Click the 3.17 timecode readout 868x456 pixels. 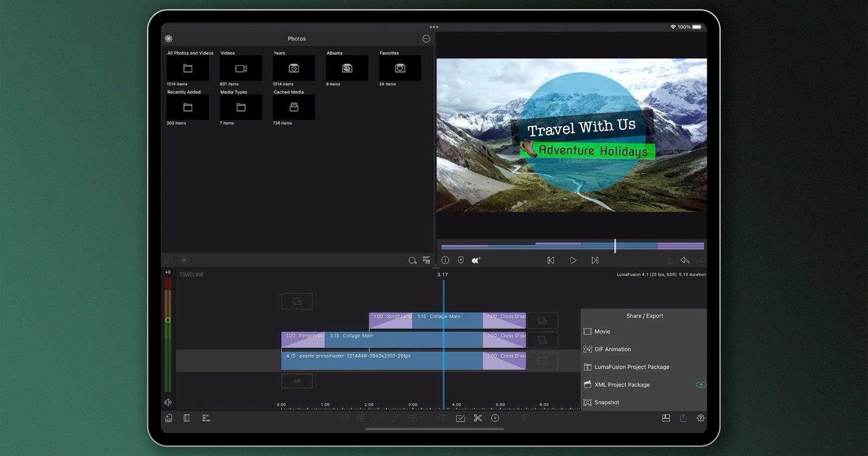(x=443, y=275)
